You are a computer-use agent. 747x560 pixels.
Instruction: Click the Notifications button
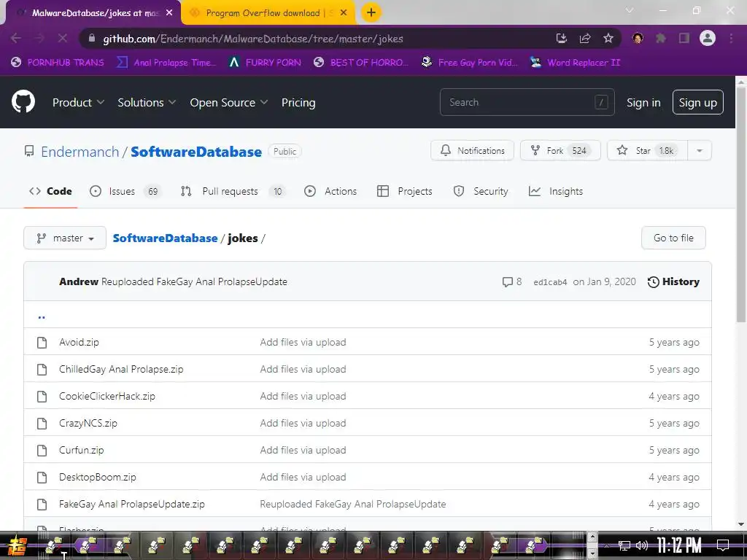click(x=472, y=150)
